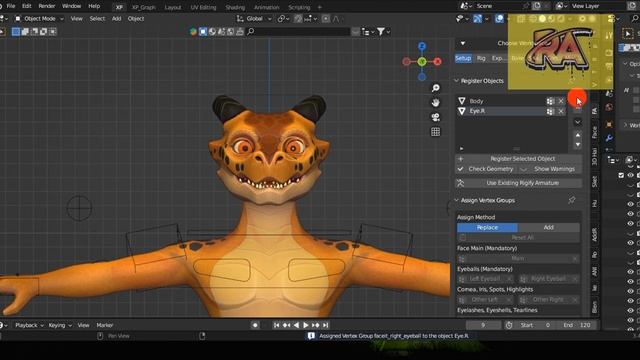Open the filter funnel dropdown
This screenshot has width=640, height=360.
pos(383,31)
